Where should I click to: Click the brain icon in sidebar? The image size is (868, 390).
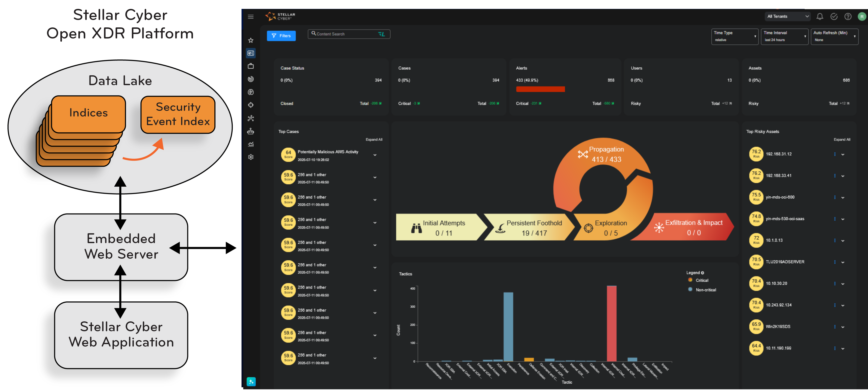251,92
